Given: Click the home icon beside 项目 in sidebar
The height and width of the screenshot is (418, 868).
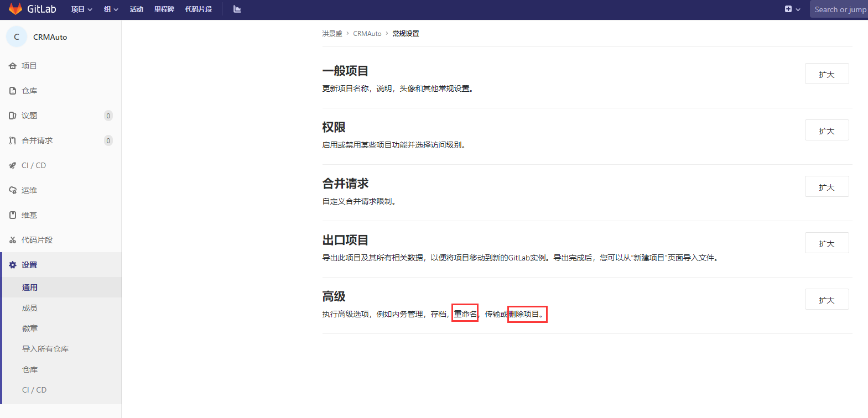Looking at the screenshot, I should tap(13, 66).
